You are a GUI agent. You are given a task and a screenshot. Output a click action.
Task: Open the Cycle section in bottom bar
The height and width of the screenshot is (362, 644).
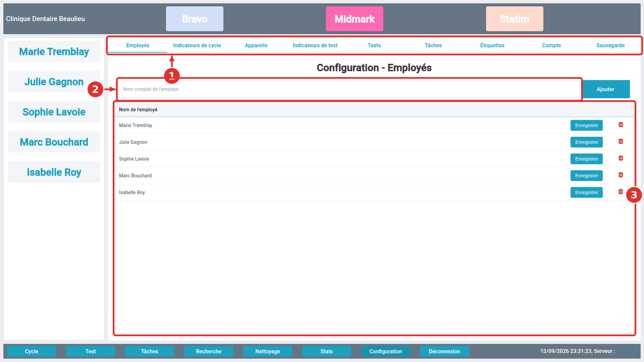coord(32,351)
